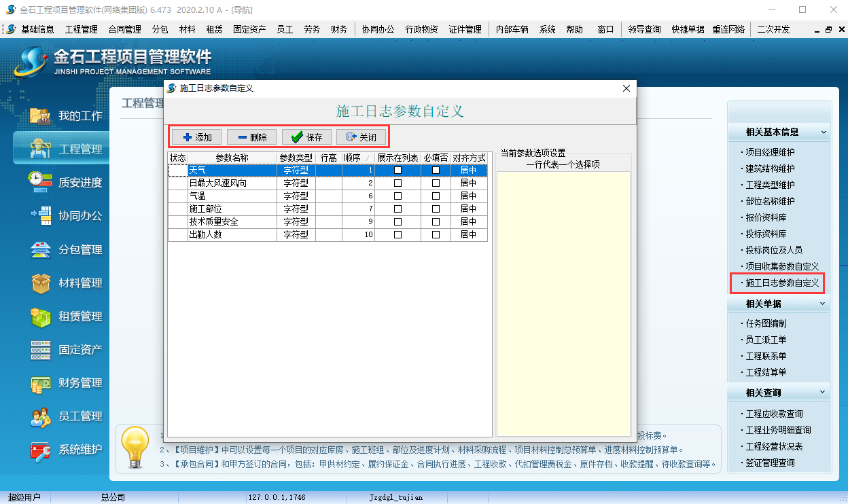Screen dimensions: 848x504
Task: Open 租赁管理 green cubes icon
Action: [x=41, y=316]
